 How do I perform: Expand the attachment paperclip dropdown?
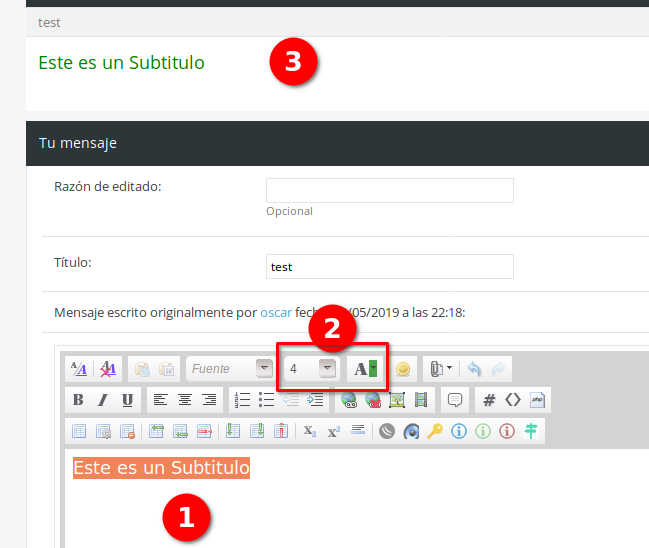pos(449,369)
